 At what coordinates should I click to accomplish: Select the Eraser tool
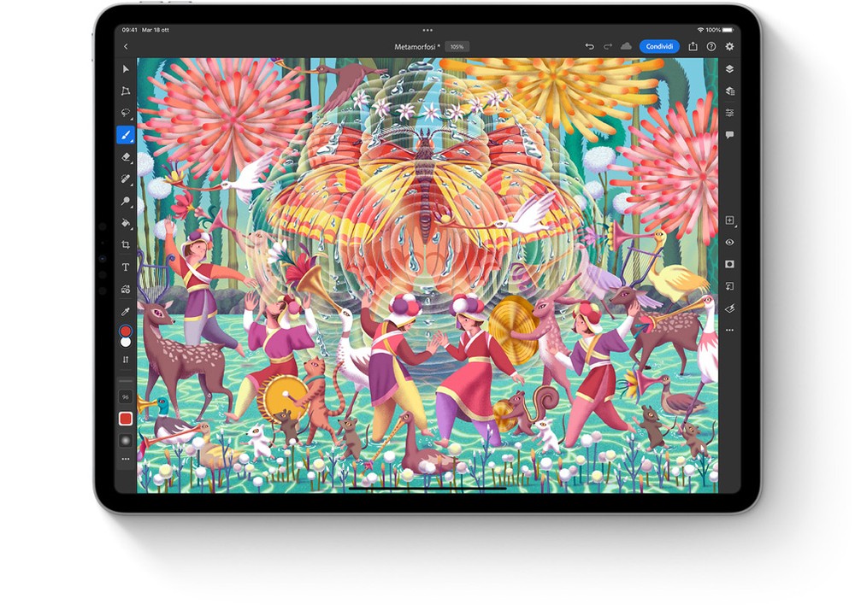[x=126, y=157]
